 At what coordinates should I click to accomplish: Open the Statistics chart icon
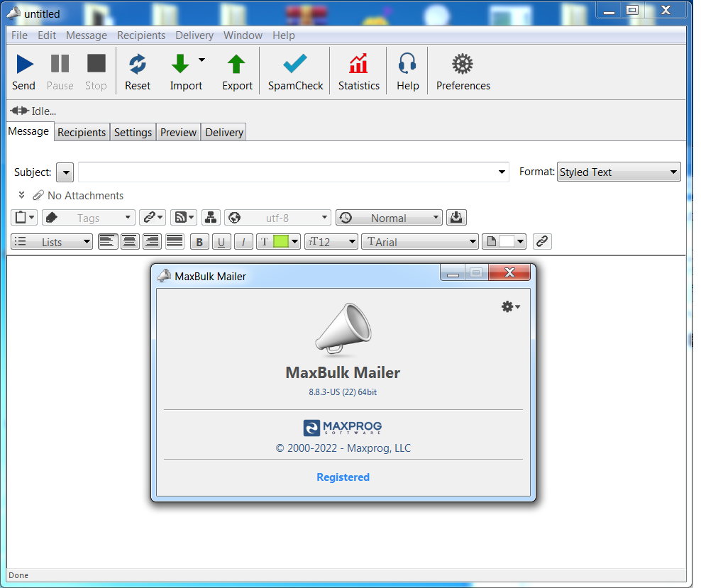[x=358, y=65]
